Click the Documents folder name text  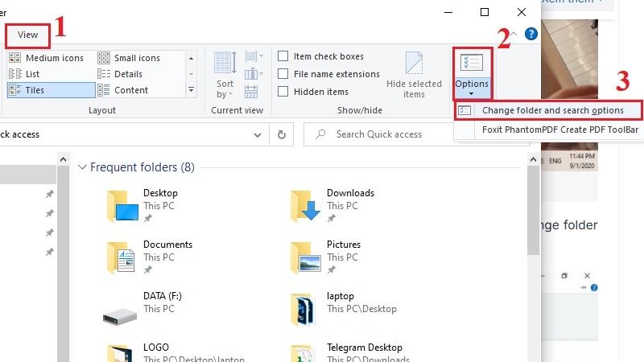point(168,245)
